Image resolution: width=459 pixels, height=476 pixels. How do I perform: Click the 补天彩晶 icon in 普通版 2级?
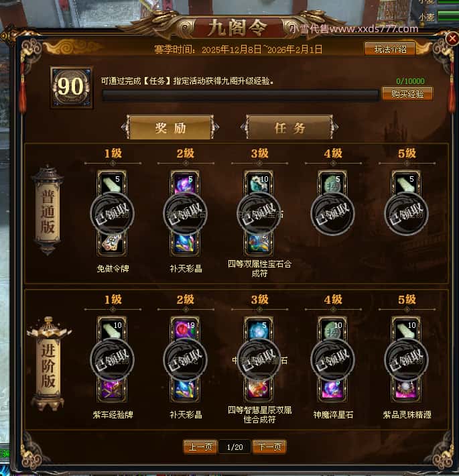pos(185,244)
